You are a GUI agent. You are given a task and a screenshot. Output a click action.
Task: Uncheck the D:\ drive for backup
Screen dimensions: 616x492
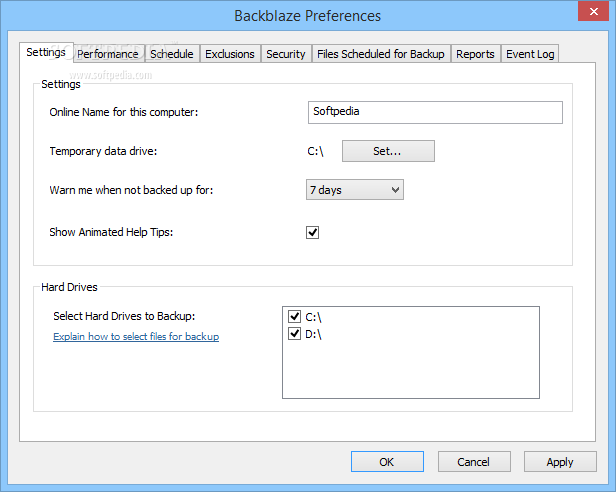click(295, 334)
